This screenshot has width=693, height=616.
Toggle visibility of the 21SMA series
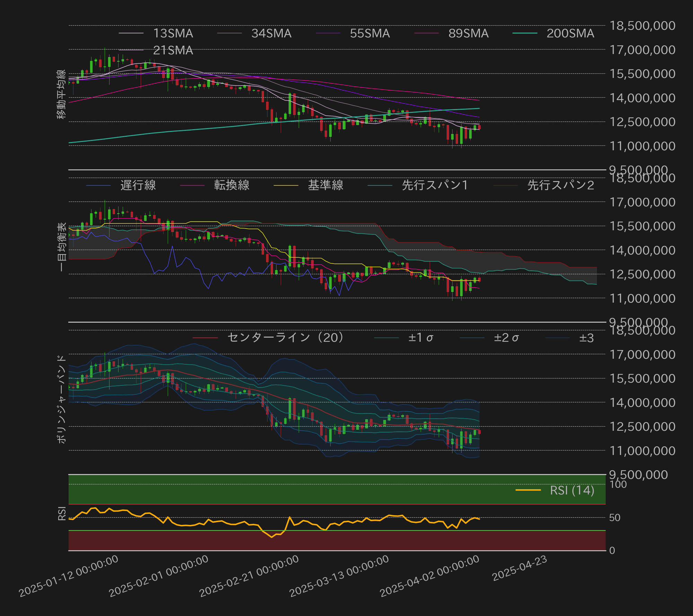[x=131, y=51]
